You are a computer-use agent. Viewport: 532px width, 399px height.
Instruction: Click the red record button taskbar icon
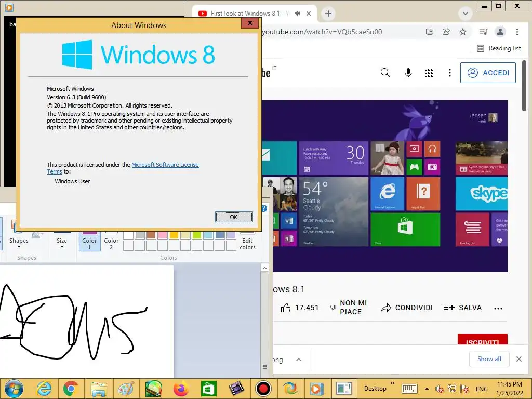tap(263, 389)
